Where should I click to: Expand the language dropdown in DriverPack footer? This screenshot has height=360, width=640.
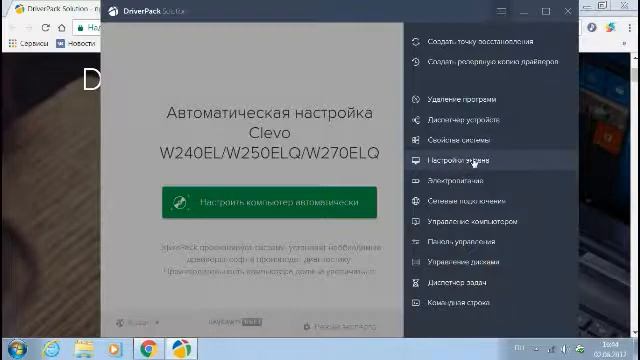138,323
